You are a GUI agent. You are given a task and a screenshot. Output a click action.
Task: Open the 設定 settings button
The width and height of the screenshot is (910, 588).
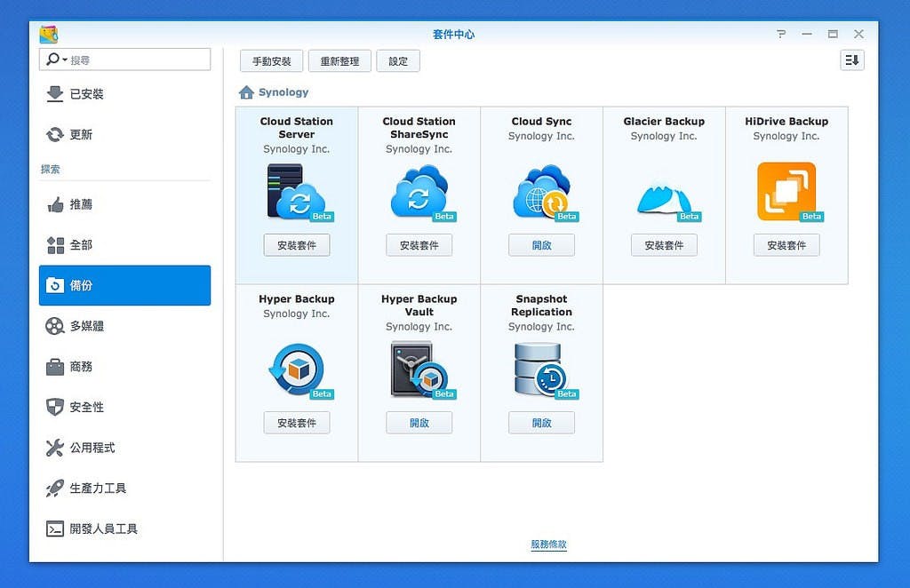pyautogui.click(x=398, y=61)
